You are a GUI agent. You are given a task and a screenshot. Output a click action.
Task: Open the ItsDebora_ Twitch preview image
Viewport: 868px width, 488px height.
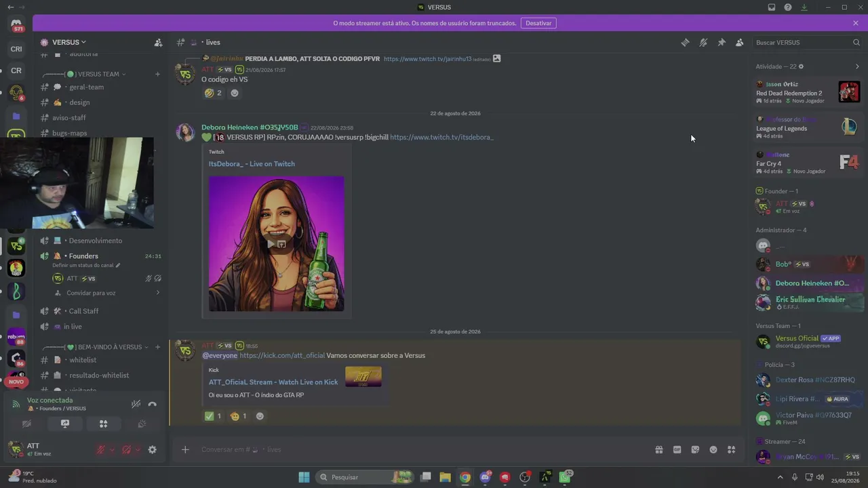[277, 244]
